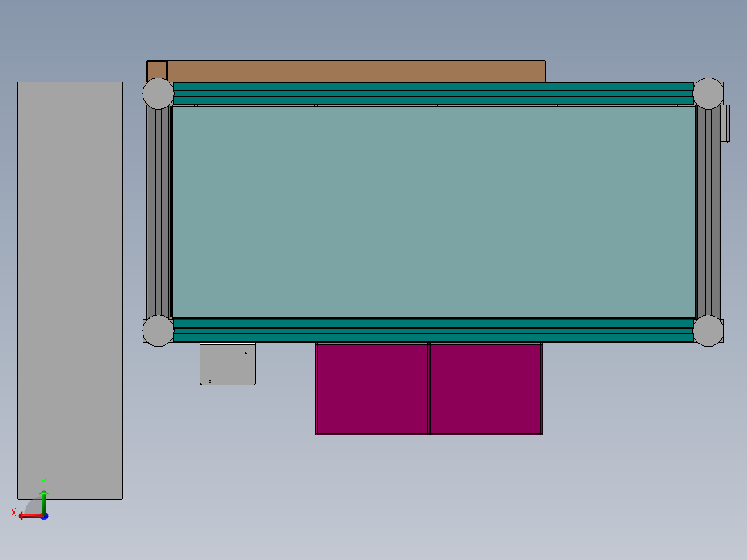The width and height of the screenshot is (747, 560).
Task: Click the blue Z axis dot on the triad
Action: point(44,516)
